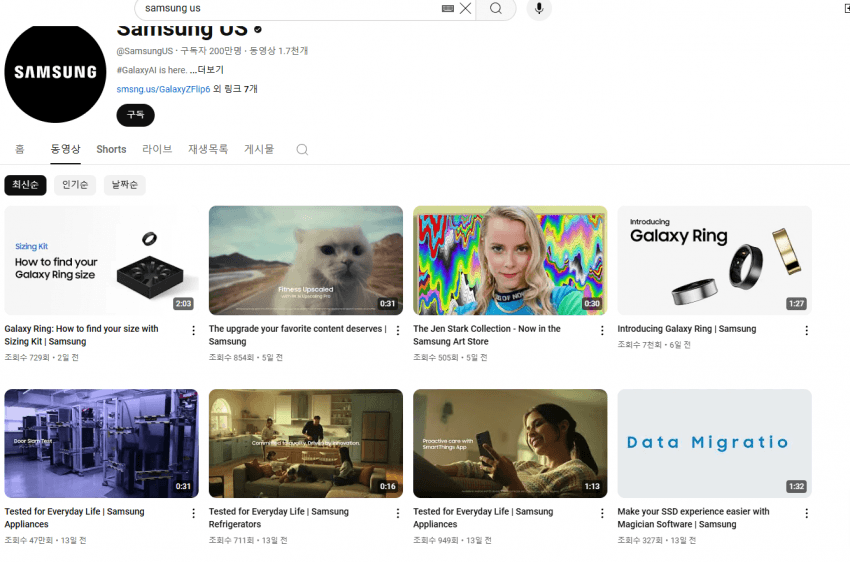Click the 조회수 47만회 • 13일 전 text
Screen dimensions: 850x562
pyautogui.click(x=45, y=540)
